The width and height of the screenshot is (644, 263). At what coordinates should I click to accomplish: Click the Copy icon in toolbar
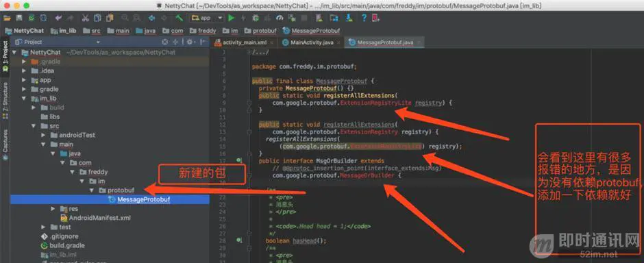point(97,18)
